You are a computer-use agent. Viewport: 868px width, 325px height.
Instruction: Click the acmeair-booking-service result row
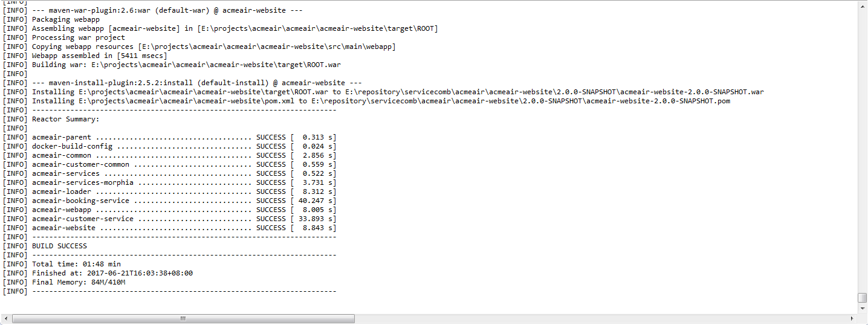click(181, 201)
